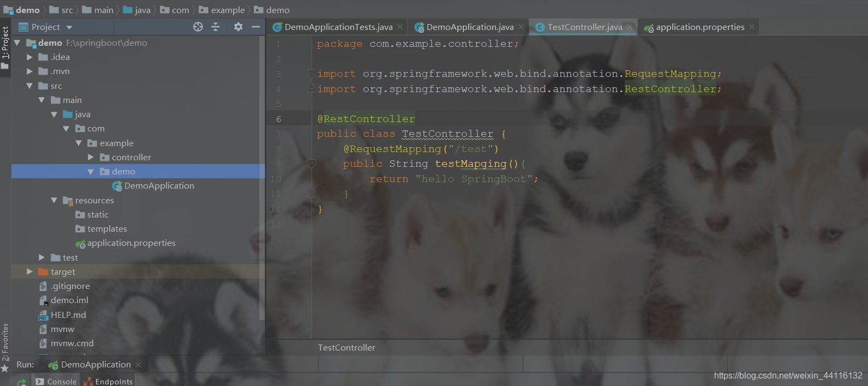Expand the .mvn folder

coord(29,71)
